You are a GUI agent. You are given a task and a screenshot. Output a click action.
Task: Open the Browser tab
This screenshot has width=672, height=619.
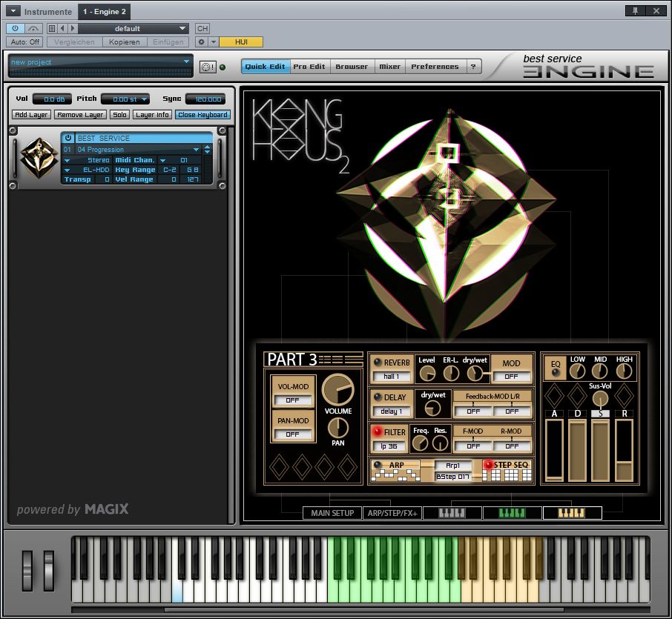pos(352,67)
